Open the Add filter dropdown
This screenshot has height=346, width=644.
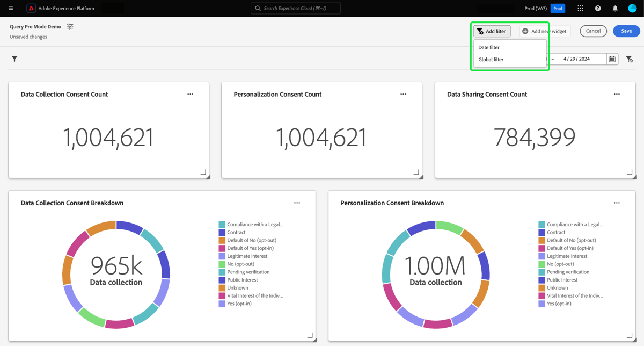coord(492,31)
